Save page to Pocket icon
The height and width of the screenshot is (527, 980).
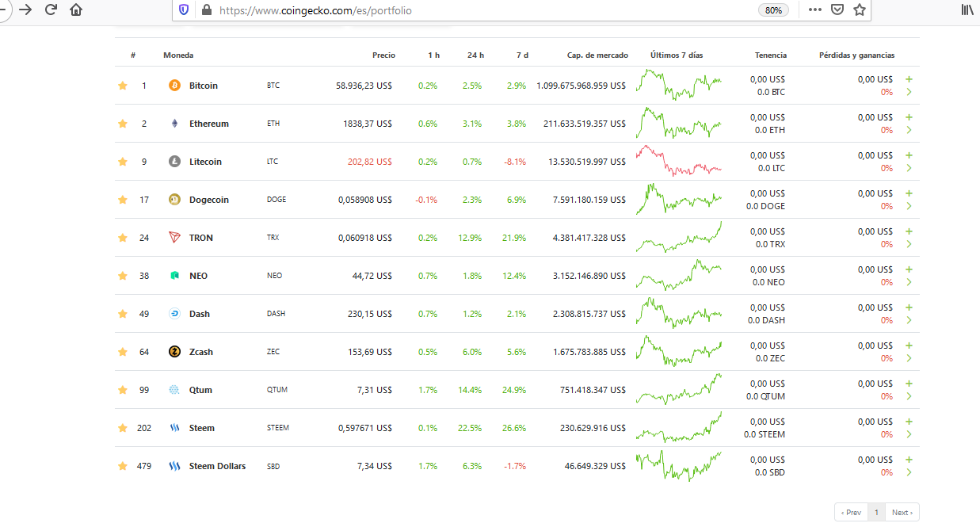pyautogui.click(x=837, y=10)
